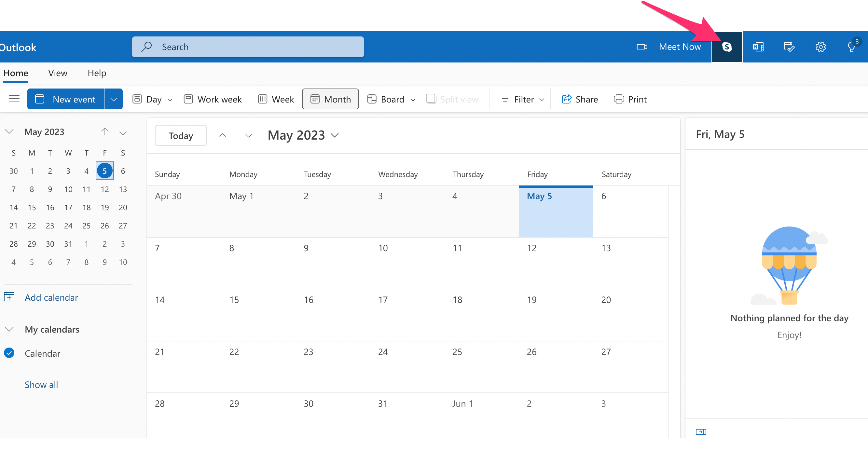Image resolution: width=868 pixels, height=453 pixels.
Task: Select the Month tab view
Action: pyautogui.click(x=330, y=99)
